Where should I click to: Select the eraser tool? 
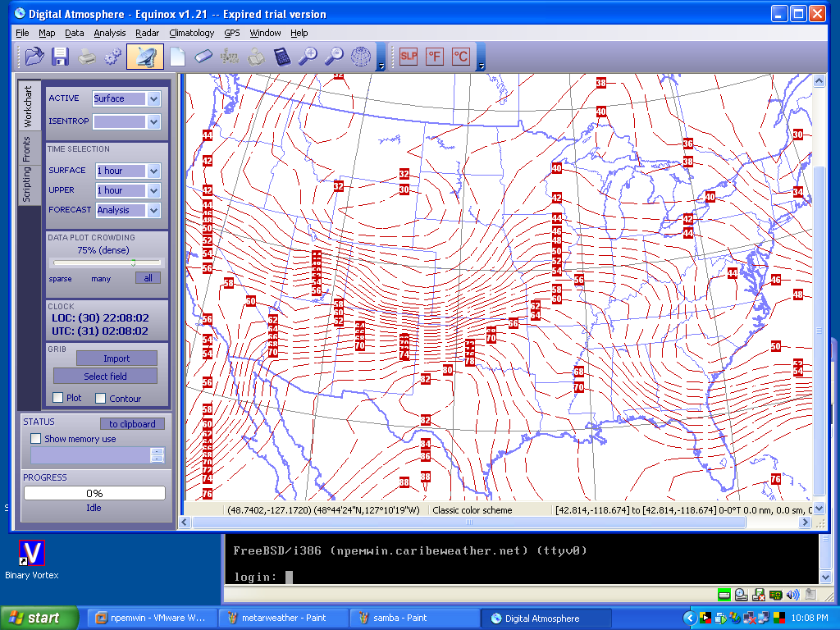pyautogui.click(x=203, y=57)
